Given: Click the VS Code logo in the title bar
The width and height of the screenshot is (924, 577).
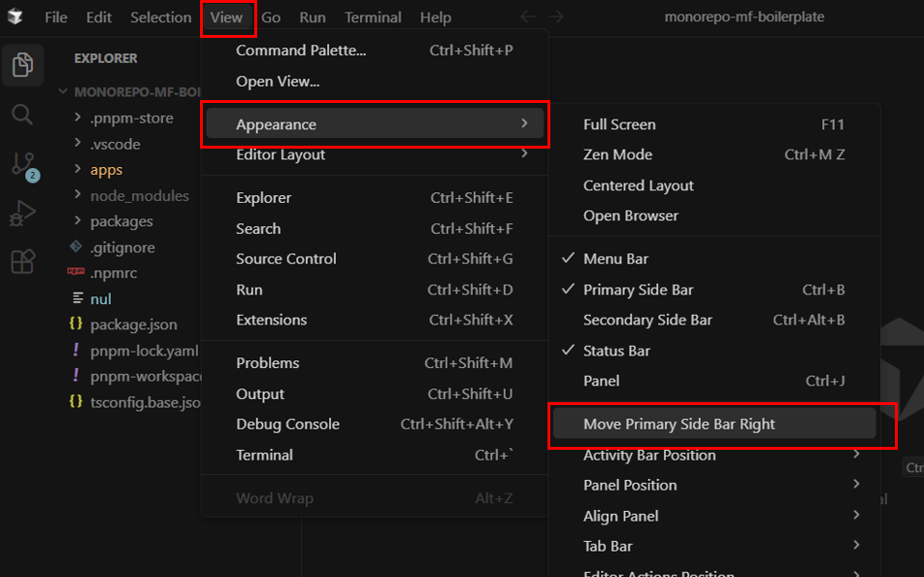Looking at the screenshot, I should (15, 16).
